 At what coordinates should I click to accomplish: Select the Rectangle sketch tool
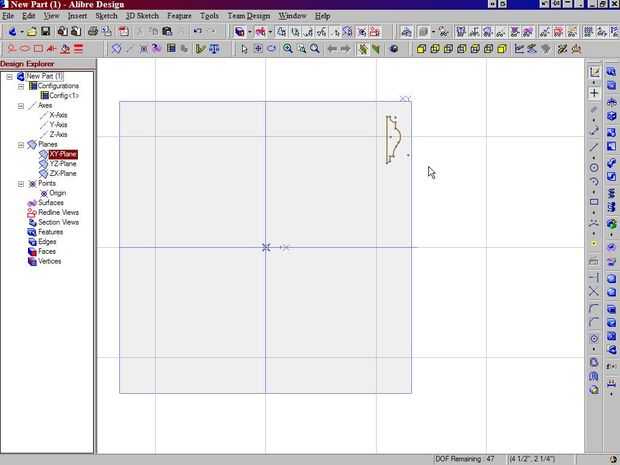(x=594, y=202)
